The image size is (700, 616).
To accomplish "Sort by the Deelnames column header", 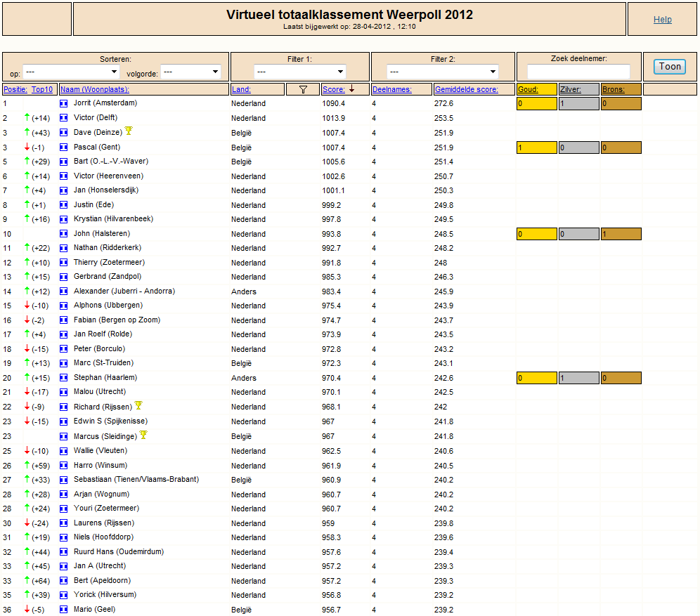I will (392, 90).
